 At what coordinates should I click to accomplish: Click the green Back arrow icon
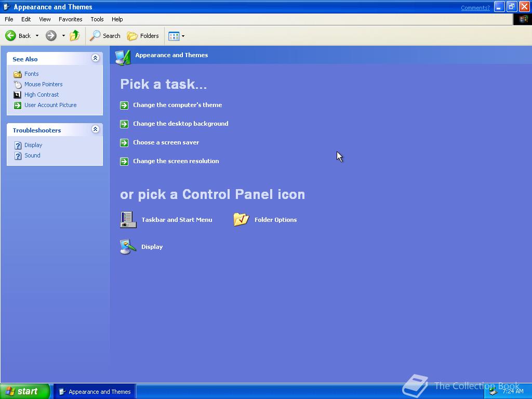10,36
